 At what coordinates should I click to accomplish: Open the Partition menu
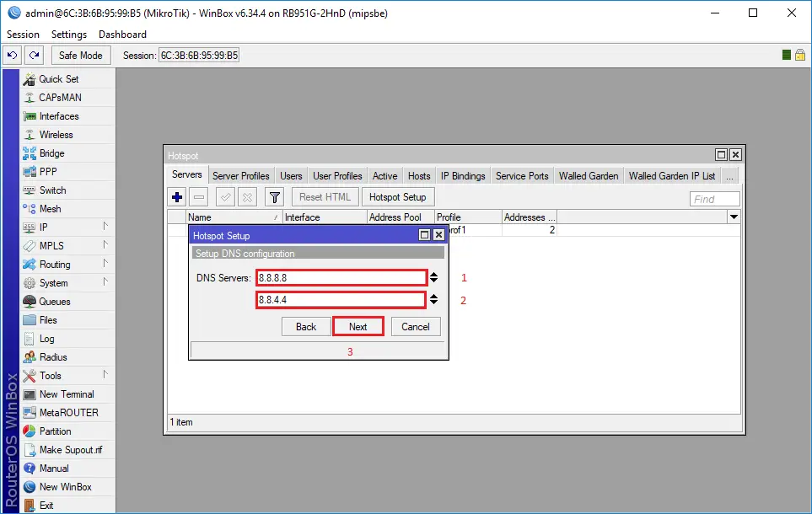(x=67, y=431)
